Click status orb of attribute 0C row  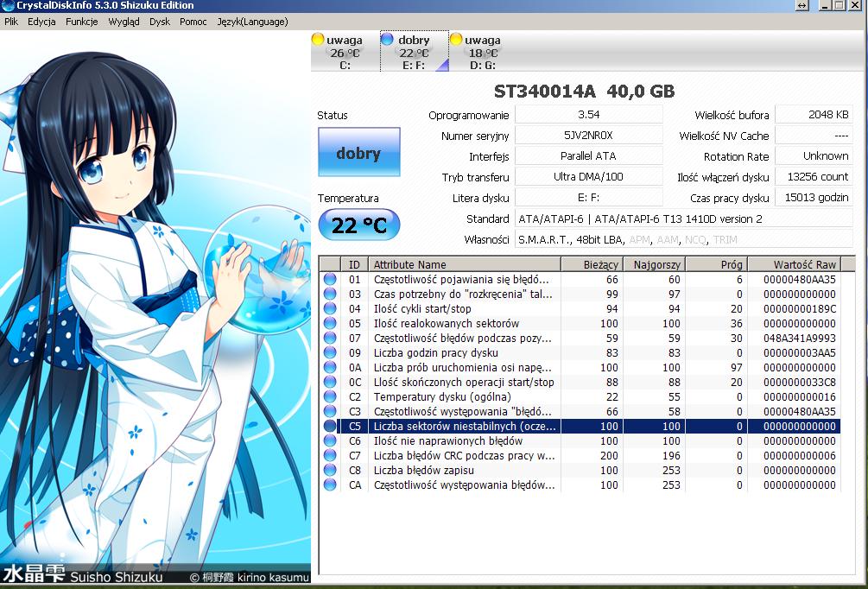coord(330,382)
